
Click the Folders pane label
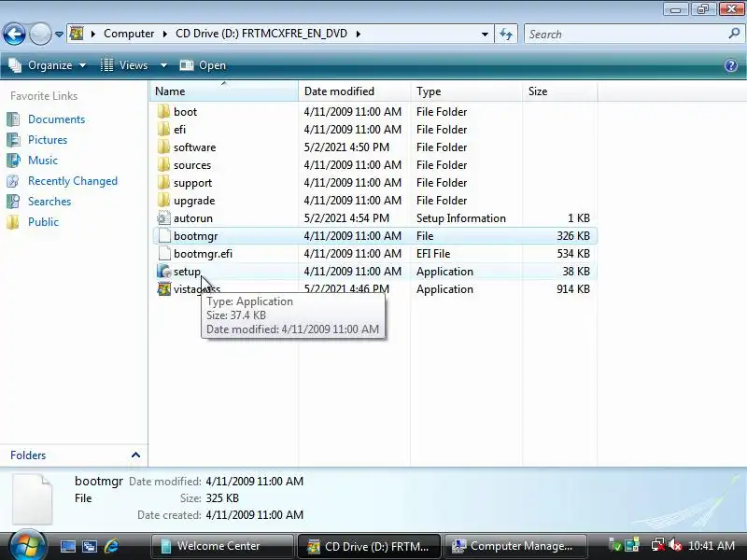(28, 455)
